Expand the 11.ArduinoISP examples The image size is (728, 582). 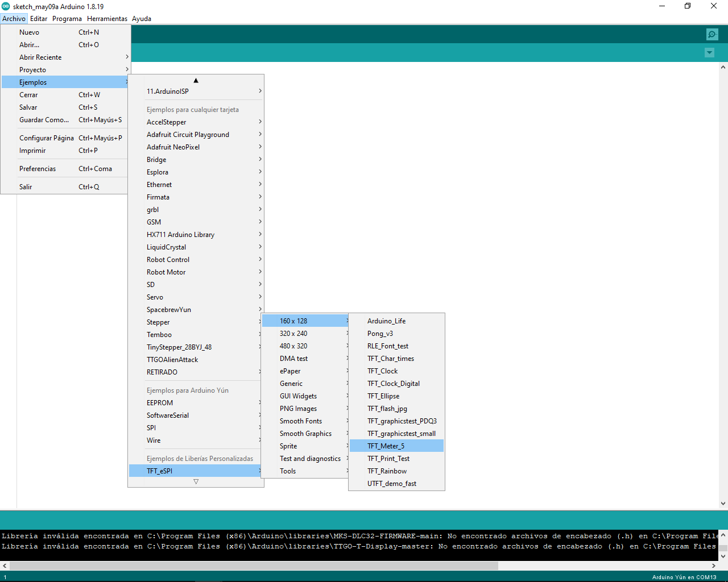pos(196,92)
